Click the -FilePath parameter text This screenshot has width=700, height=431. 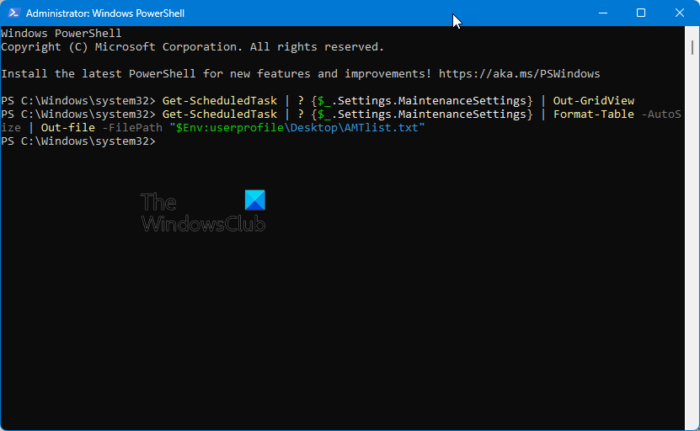coord(132,128)
